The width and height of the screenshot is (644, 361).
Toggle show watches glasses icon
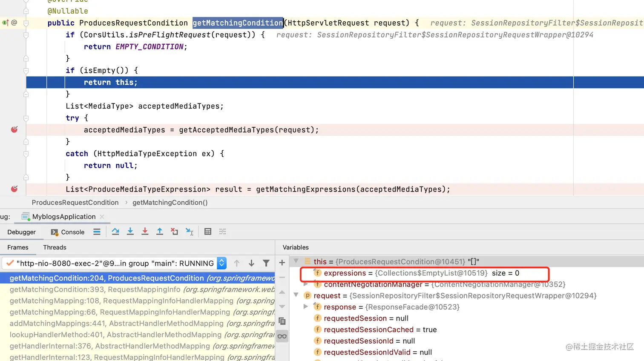[x=282, y=336]
